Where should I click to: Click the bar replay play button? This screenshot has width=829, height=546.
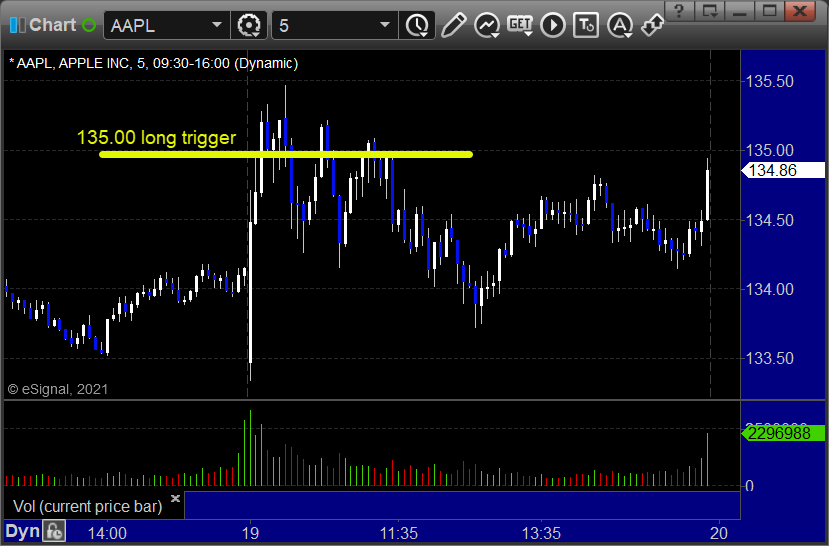tap(553, 25)
